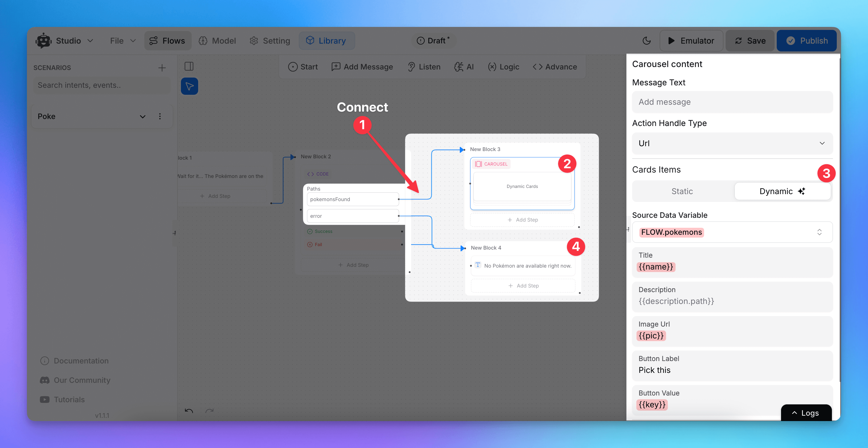Click Add Step in New Block 4
Image resolution: width=868 pixels, height=448 pixels.
[x=523, y=286]
